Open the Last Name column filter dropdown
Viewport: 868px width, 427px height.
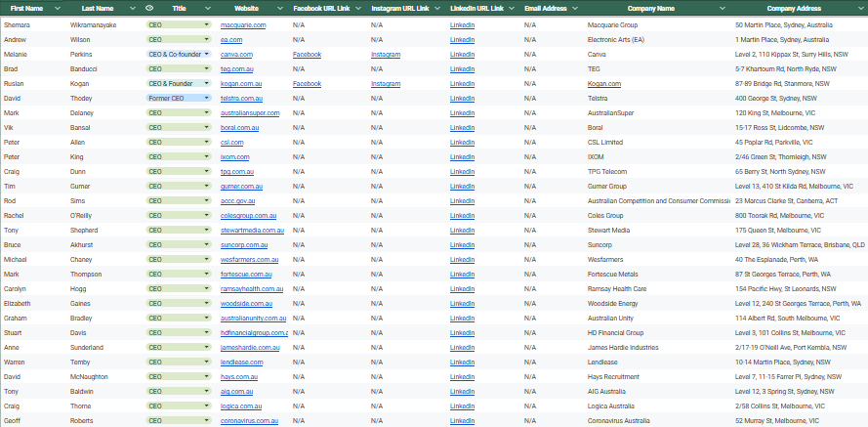coord(132,9)
